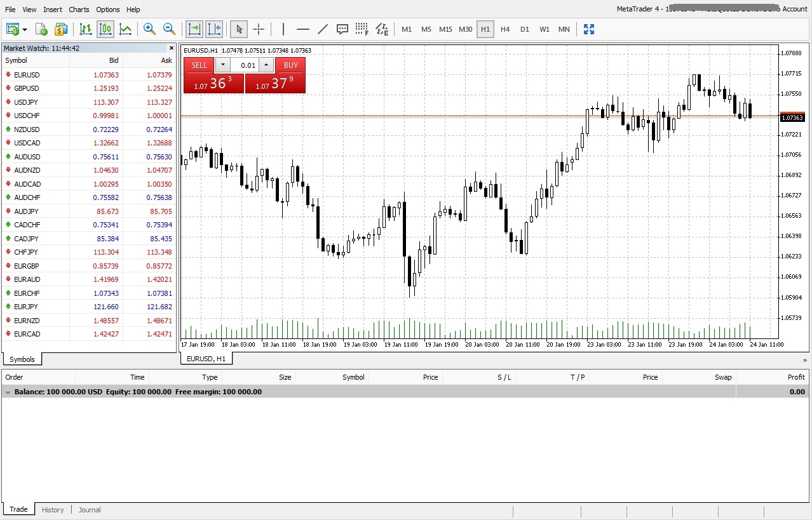Click the red SELL button
The height and width of the screenshot is (520, 812).
tap(200, 65)
